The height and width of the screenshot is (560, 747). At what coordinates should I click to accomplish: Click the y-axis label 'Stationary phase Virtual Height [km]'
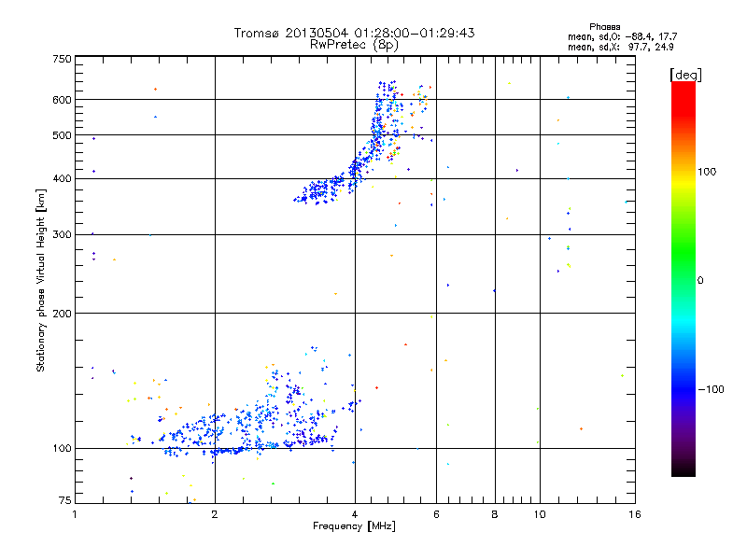click(40, 280)
